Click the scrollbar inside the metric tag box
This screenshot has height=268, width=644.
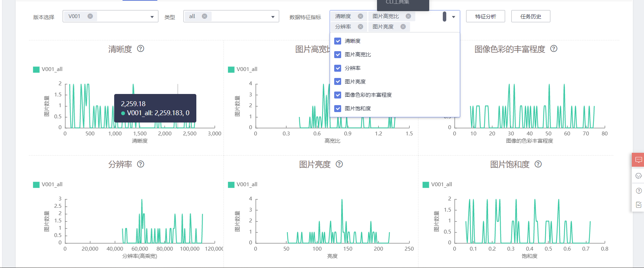445,16
